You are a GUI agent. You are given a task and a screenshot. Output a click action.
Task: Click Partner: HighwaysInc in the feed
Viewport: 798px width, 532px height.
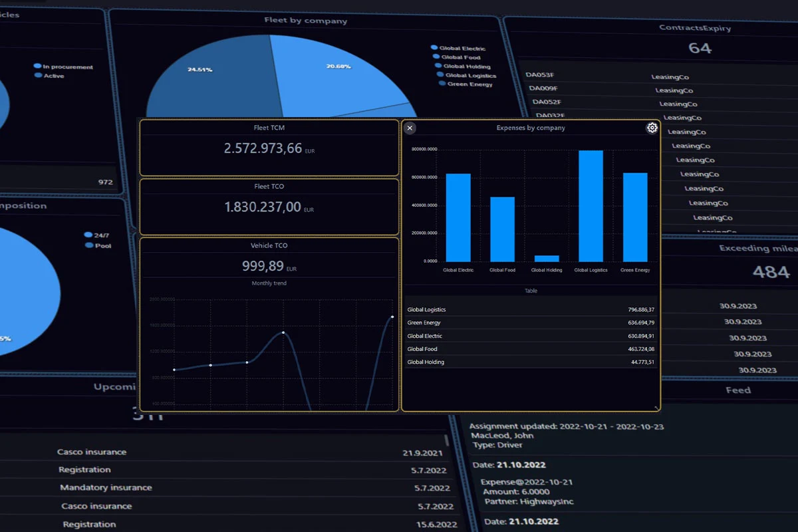529,501
